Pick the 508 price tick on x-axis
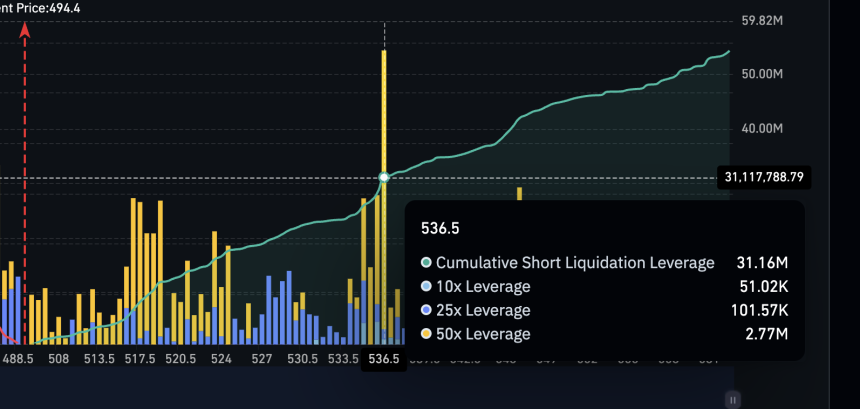Viewport: 860px width, 409px height. [x=59, y=358]
